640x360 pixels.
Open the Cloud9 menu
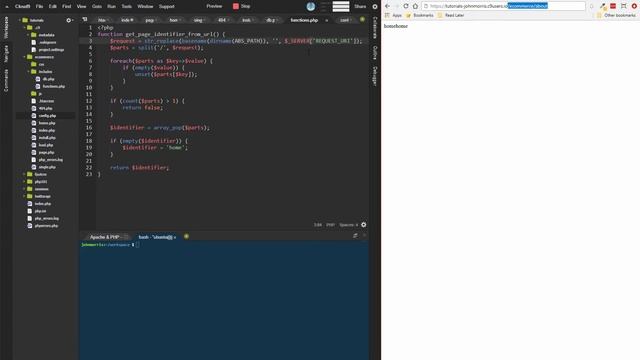click(x=22, y=6)
